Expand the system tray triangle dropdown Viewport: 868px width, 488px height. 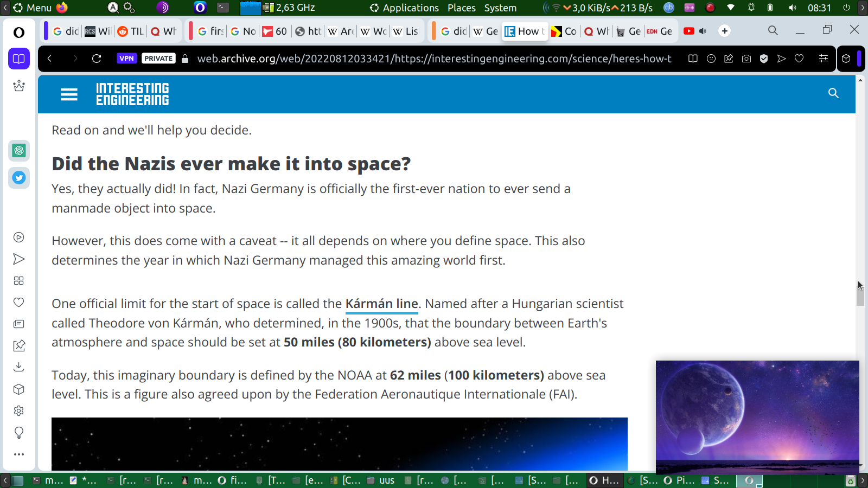[x=731, y=8]
